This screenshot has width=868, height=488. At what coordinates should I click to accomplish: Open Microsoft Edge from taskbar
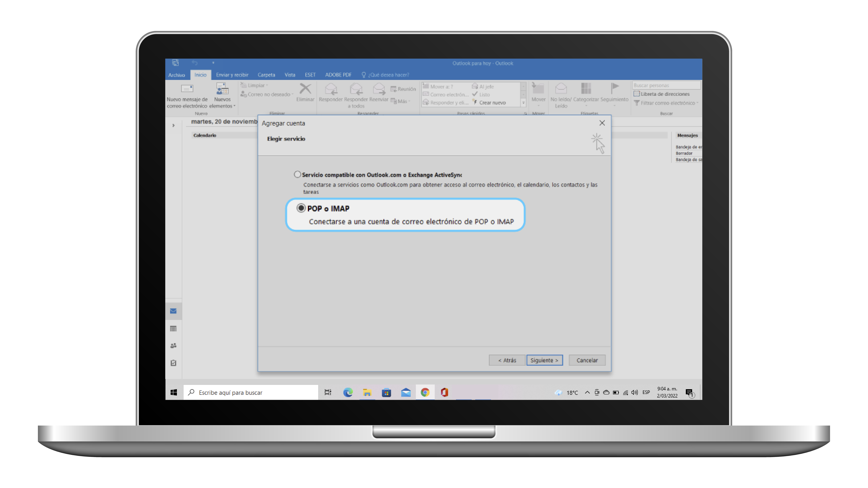(348, 392)
